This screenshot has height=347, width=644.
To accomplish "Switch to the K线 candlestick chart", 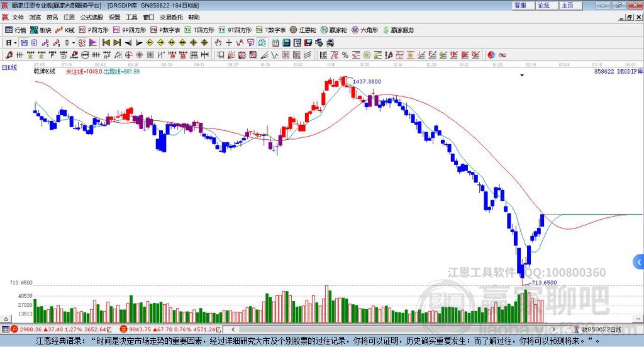I will point(65,30).
